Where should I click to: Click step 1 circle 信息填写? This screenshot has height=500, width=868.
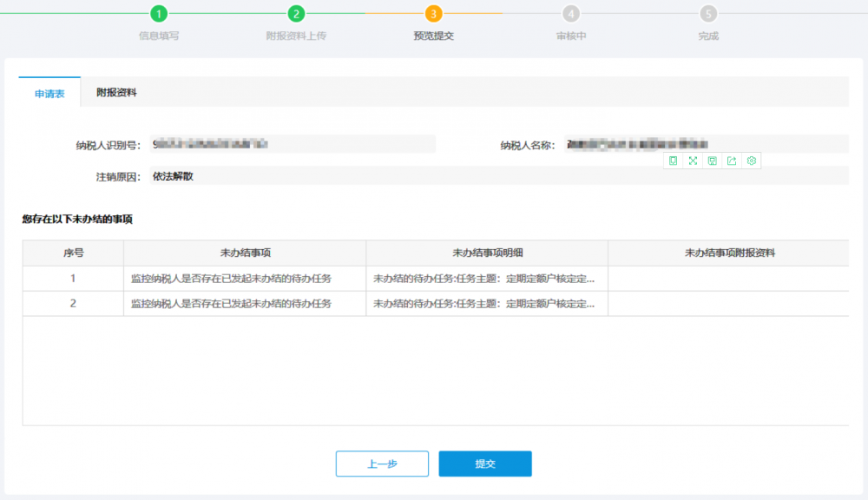coord(159,14)
